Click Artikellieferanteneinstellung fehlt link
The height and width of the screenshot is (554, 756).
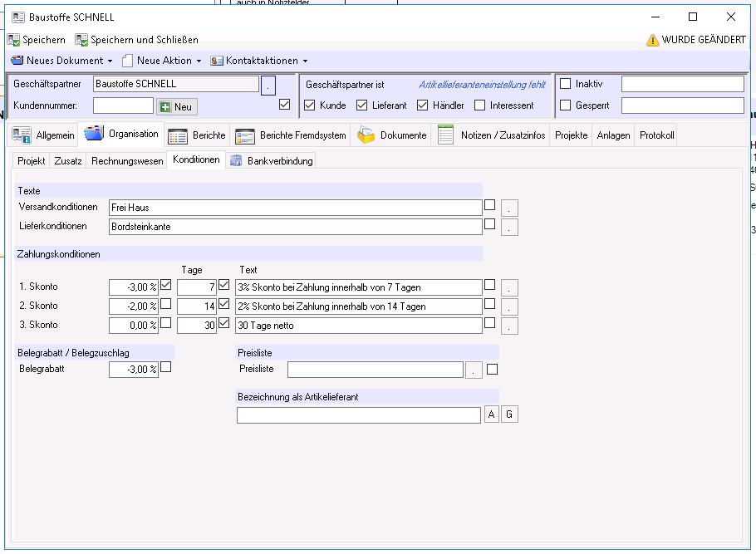pos(482,85)
